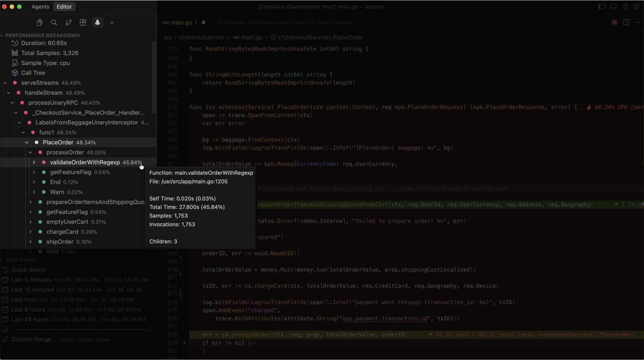Image resolution: width=644 pixels, height=360 pixels.
Task: Click the app.payment.transaction.id underlined string
Action: 385,318
